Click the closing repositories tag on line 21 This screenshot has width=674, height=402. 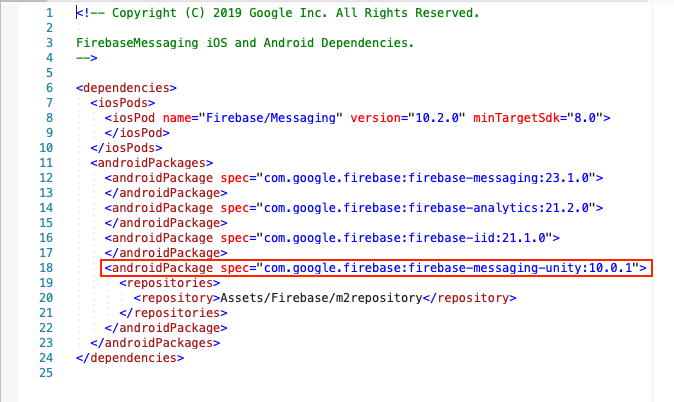click(173, 313)
